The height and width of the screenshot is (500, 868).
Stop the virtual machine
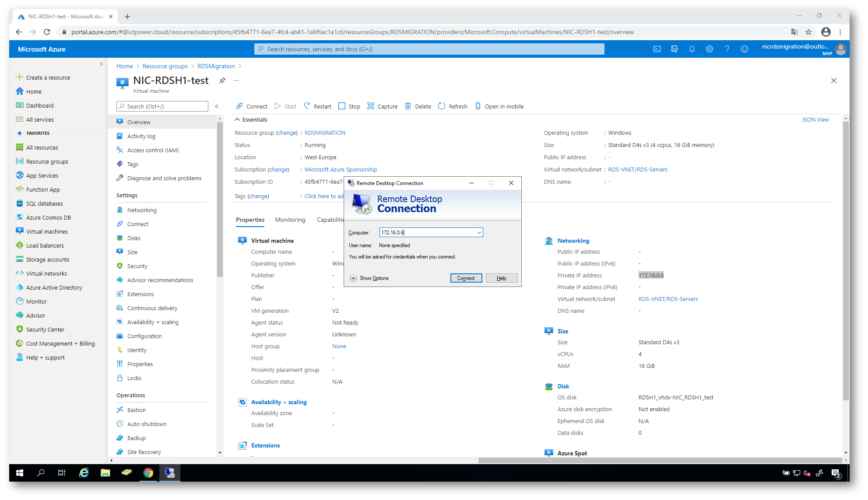[x=349, y=106]
